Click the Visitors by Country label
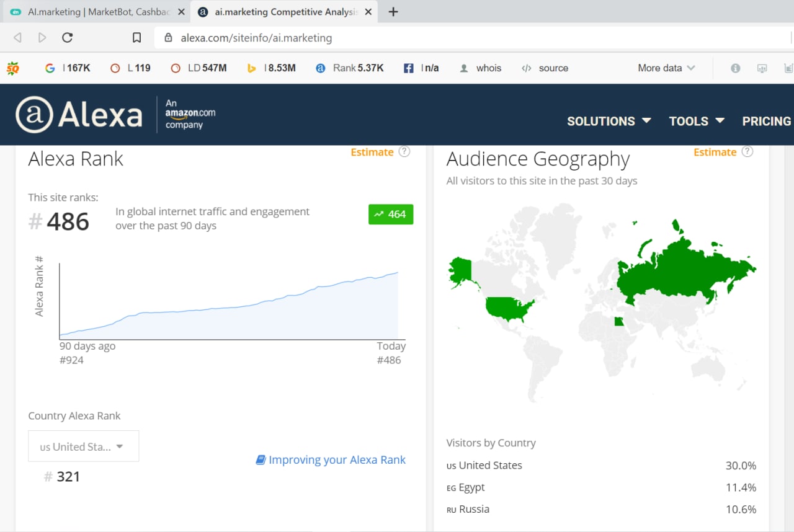 [491, 443]
